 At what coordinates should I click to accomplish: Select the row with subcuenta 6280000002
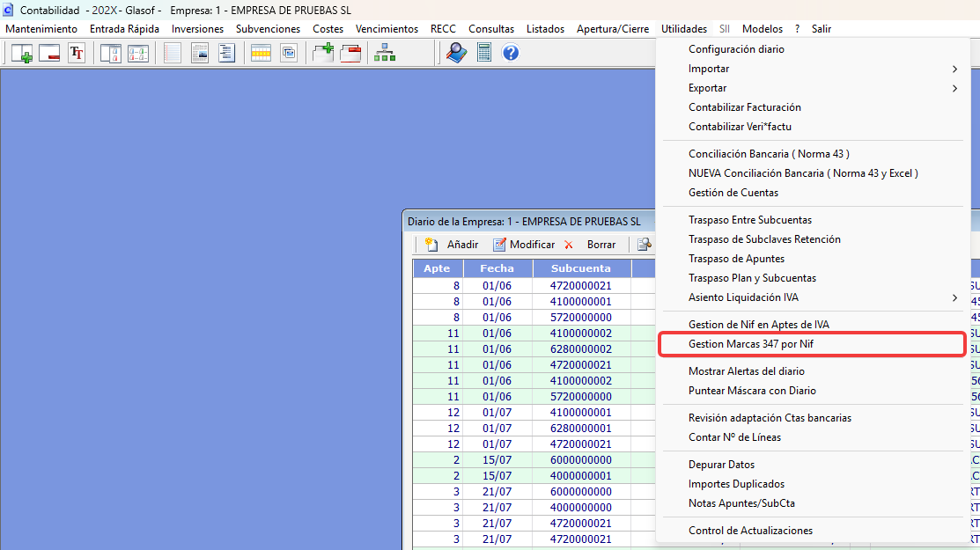tap(534, 349)
